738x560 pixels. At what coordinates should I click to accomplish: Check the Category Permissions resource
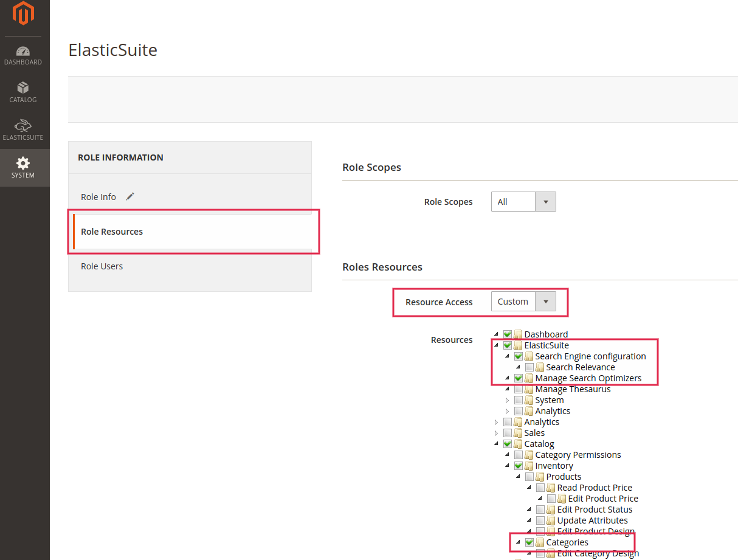(519, 454)
